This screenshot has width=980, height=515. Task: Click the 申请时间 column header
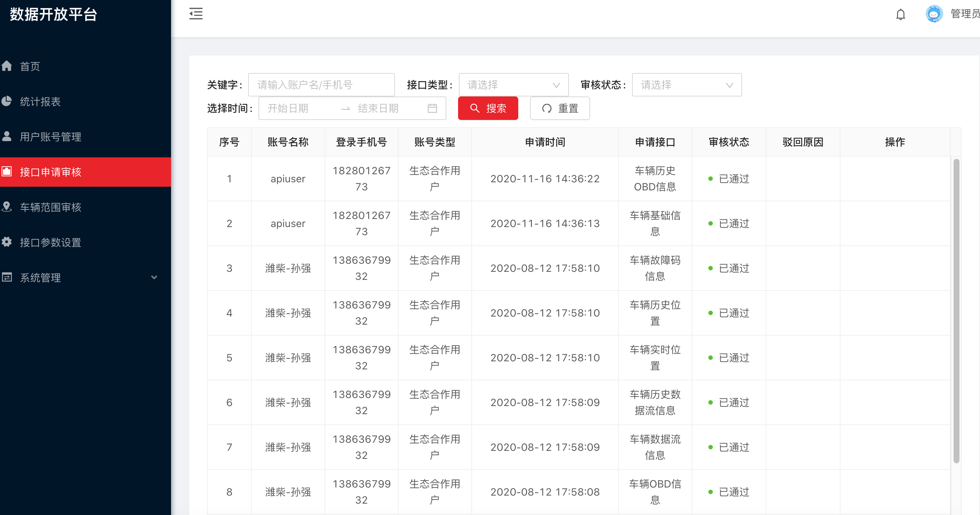click(544, 142)
